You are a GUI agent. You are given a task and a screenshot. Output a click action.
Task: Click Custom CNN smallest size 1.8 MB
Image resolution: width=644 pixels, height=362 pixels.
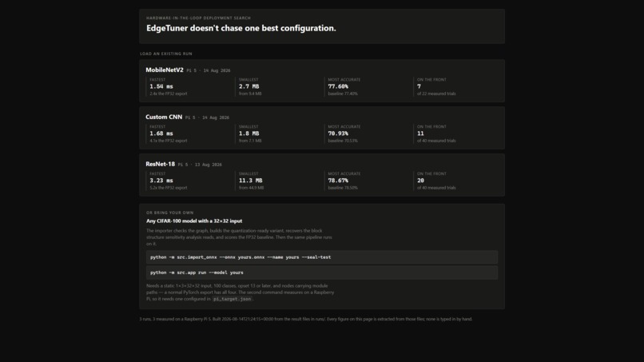249,133
